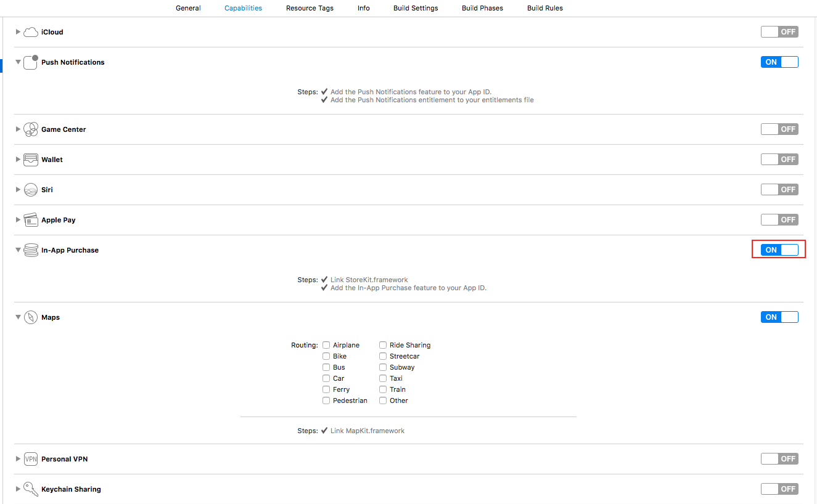Click the Personal VPN icon
817x504 pixels.
pyautogui.click(x=31, y=459)
